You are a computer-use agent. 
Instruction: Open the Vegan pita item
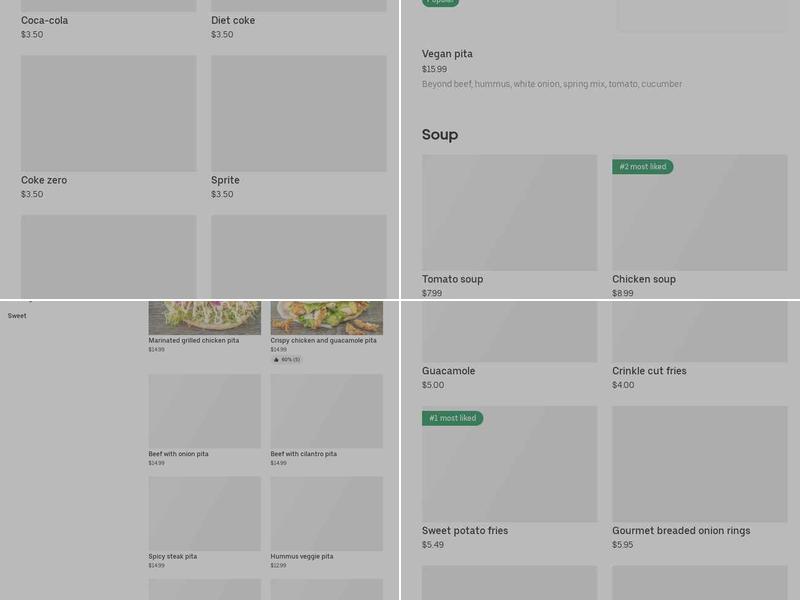[447, 54]
